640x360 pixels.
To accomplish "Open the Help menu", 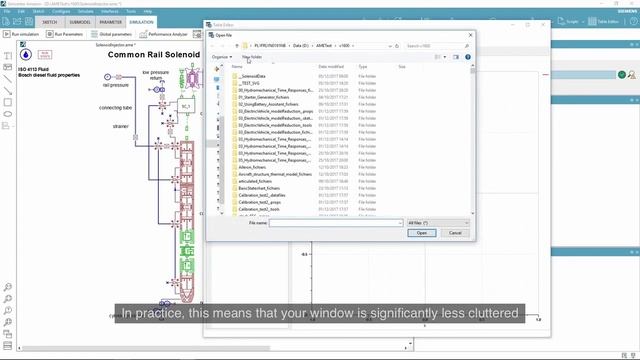I will click(148, 11).
